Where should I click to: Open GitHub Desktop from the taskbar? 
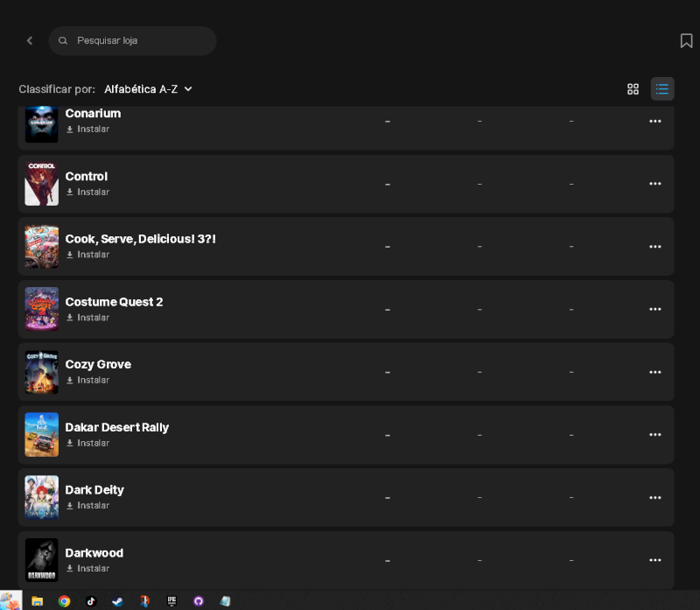click(x=199, y=601)
